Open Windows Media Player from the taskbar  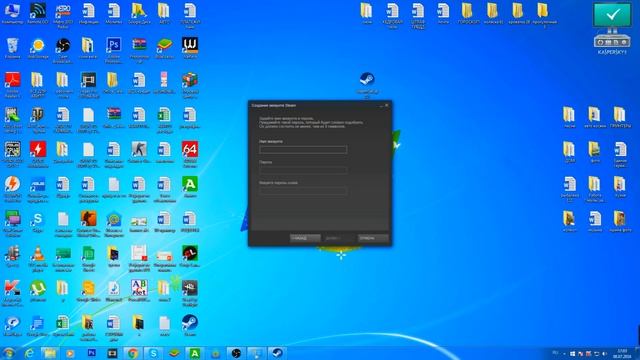[x=70, y=353]
